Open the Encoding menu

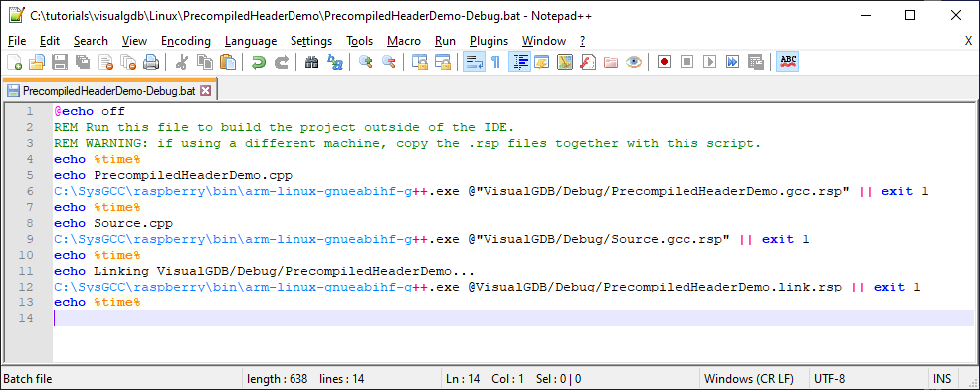(186, 41)
